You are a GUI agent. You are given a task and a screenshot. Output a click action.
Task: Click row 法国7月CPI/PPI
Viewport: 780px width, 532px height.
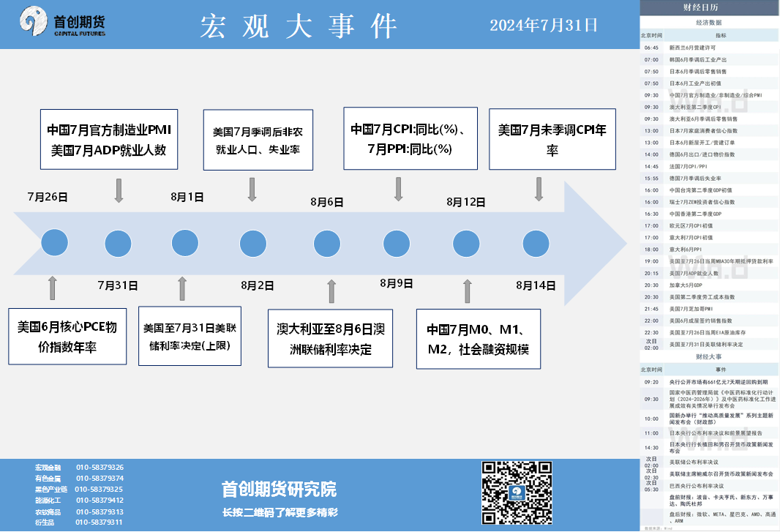[x=709, y=167]
